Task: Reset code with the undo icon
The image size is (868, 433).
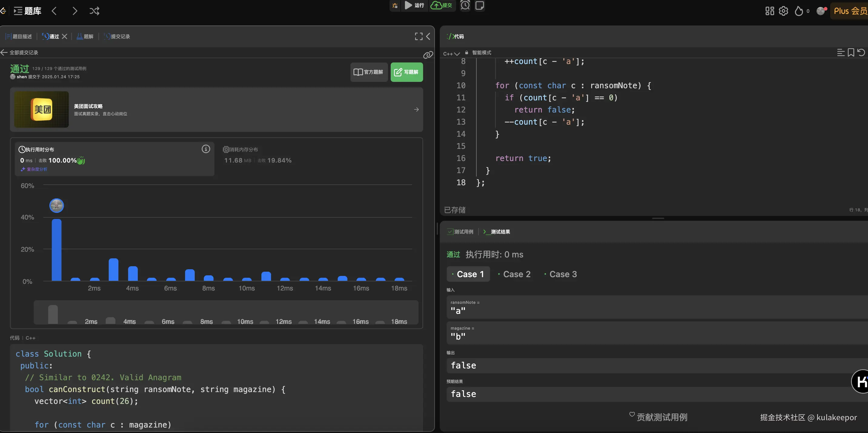Action: click(861, 52)
